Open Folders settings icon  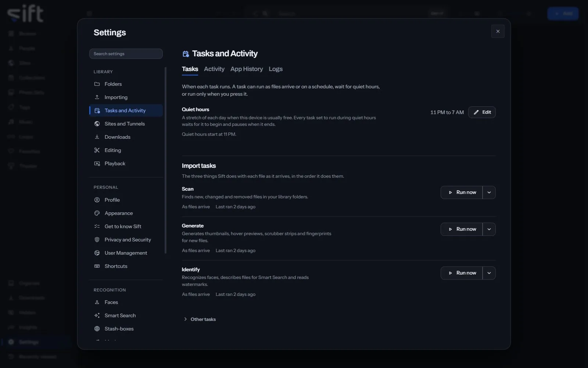coord(97,84)
